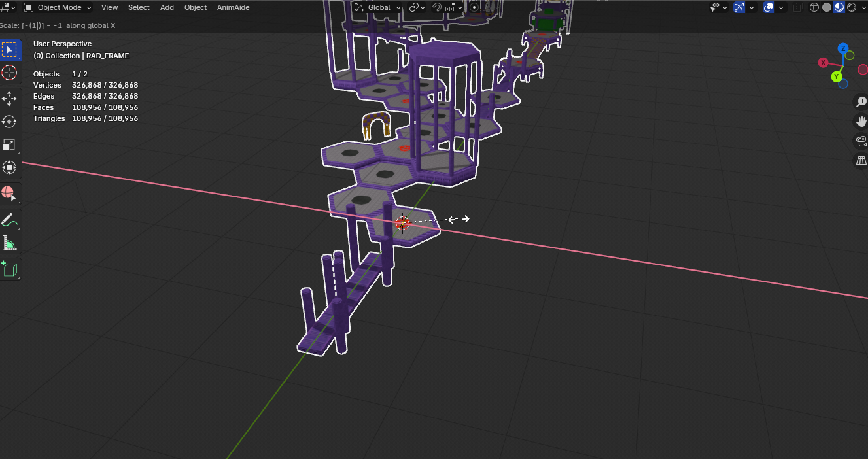The image size is (868, 459).
Task: Click the blue Z axis on navigation gizmo
Action: coord(844,48)
